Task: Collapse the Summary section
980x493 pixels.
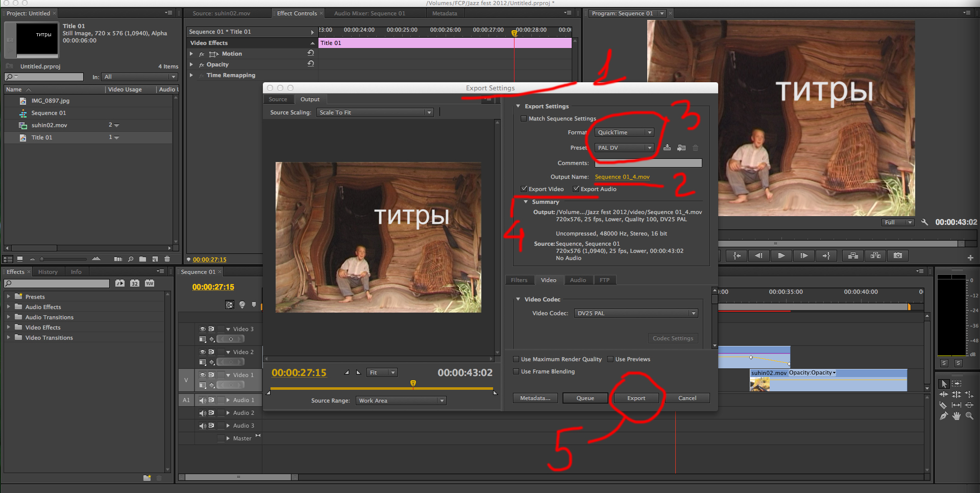Action: tap(526, 202)
